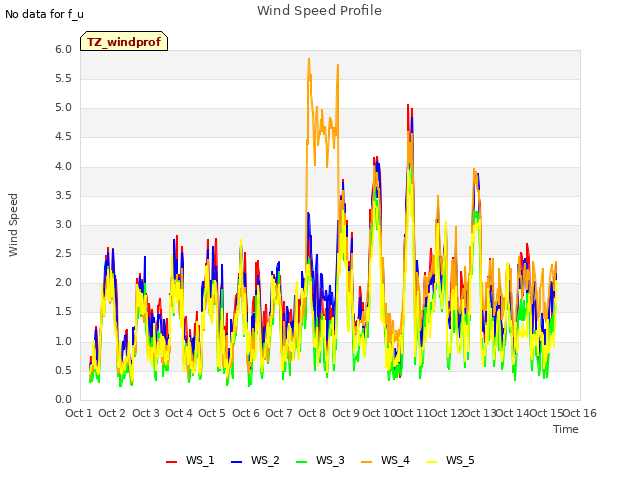Viewport: 640px width, 480px height.
Task: Click the TZ_windprof chart label
Action: point(124,41)
